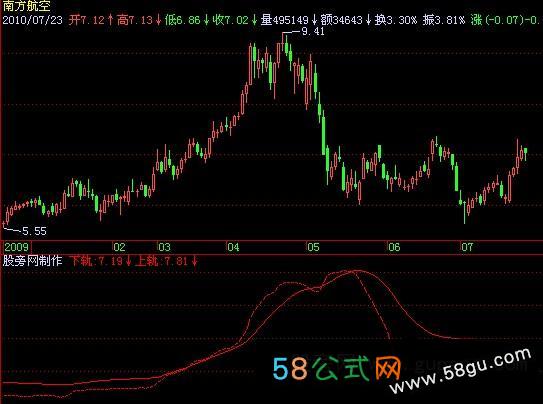The image size is (543, 404).
Task: Select the 2009 year marker on time axis
Action: click(x=16, y=247)
